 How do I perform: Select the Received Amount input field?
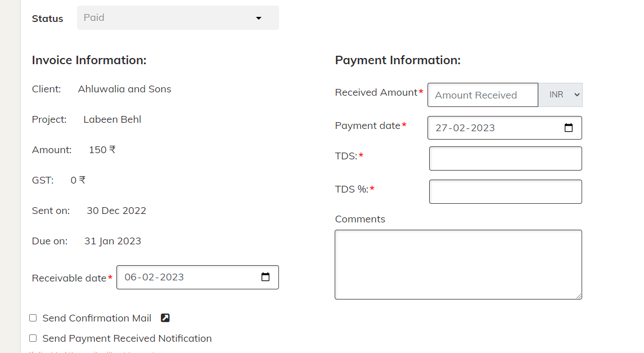483,95
